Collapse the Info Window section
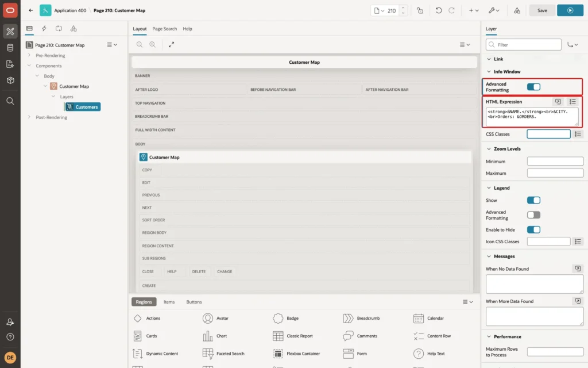 [489, 72]
